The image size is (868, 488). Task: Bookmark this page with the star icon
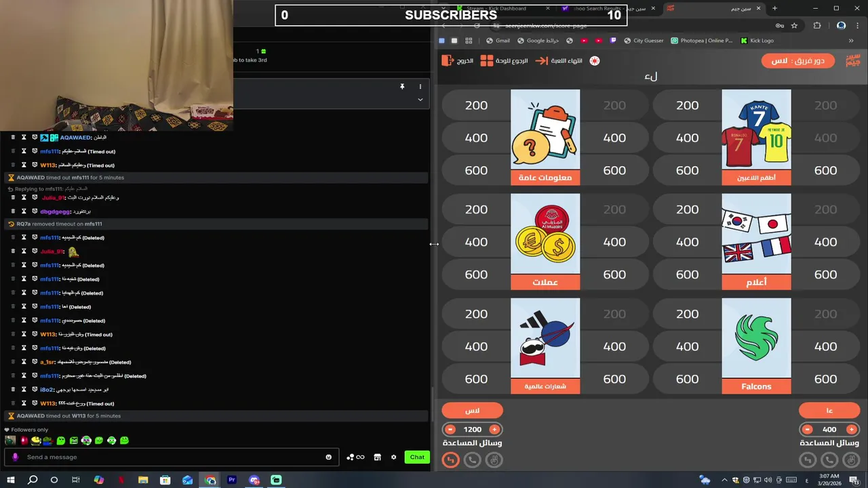point(794,26)
